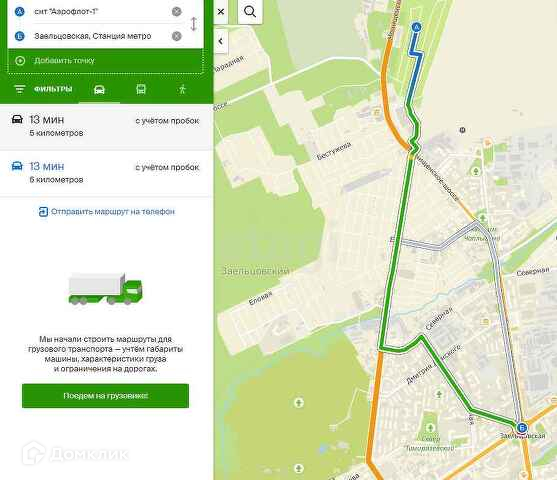The height and width of the screenshot is (480, 557).
Task: Swap start and destination points
Action: [x=194, y=24]
